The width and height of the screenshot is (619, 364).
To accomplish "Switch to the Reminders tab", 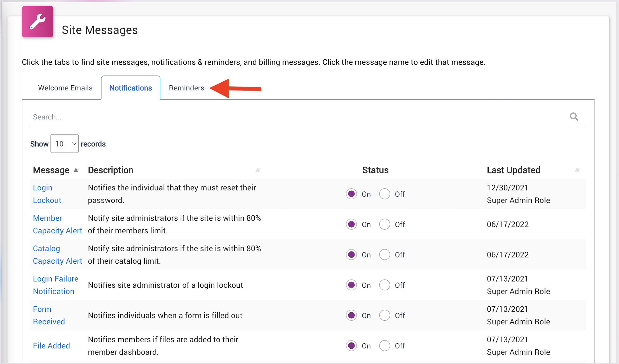I will tap(186, 88).
